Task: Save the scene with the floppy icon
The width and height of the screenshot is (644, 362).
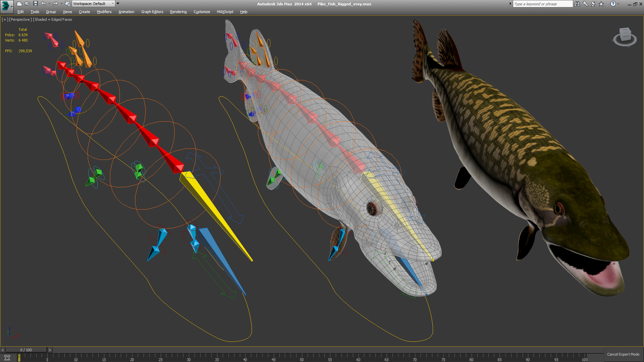Action: pos(35,4)
